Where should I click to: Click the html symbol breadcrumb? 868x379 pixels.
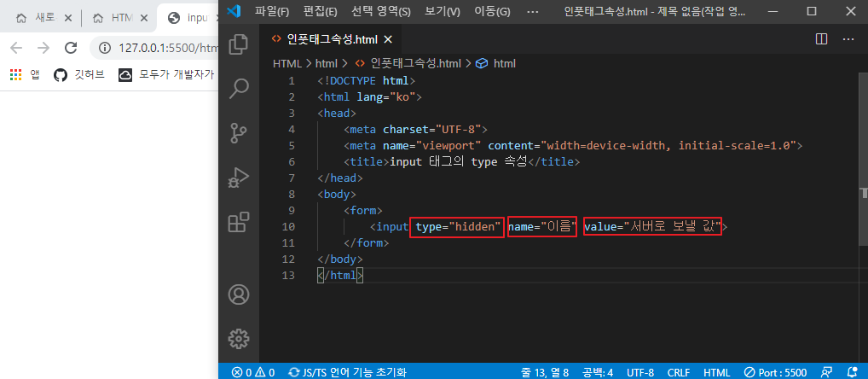click(496, 63)
